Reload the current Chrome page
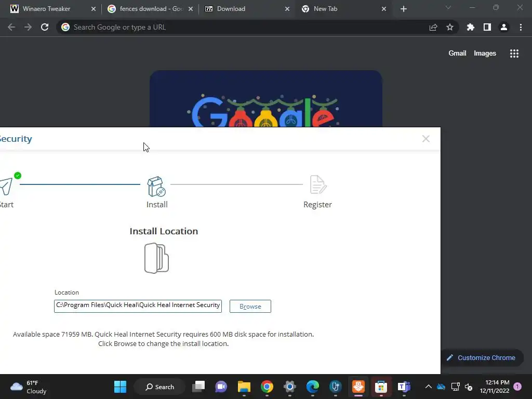This screenshot has width=532, height=399. coord(45,27)
